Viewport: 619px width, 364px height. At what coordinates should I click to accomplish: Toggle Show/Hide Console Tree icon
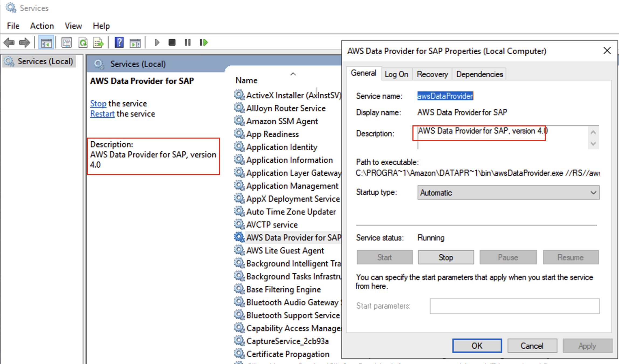coord(46,43)
